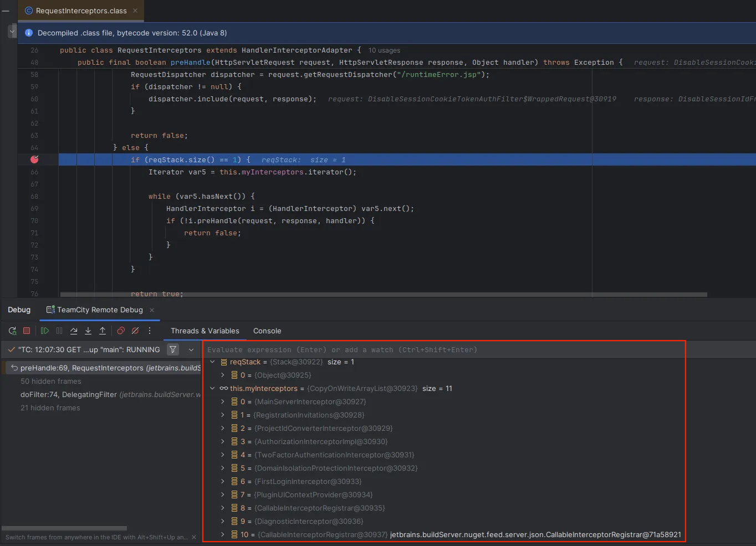Step over the current line
This screenshot has height=546, width=756.
point(74,331)
